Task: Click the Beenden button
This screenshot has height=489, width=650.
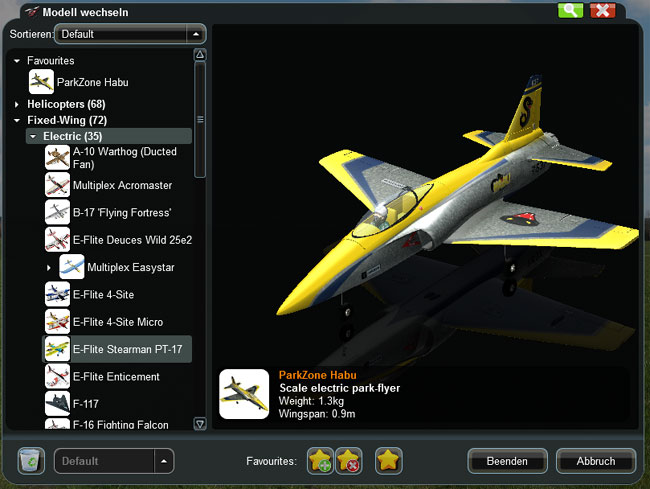Action: [507, 461]
